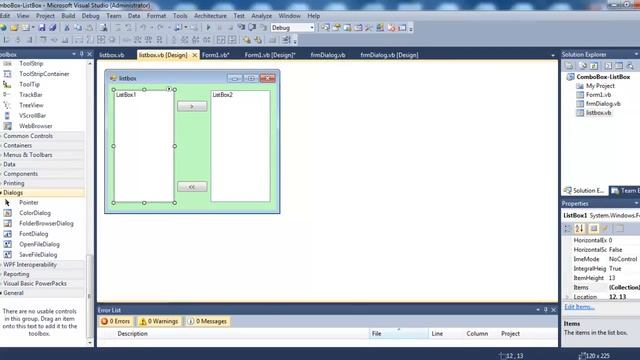The image size is (640, 360).
Task: Open ListBox1 smart tag glyph on form
Action: 169,89
